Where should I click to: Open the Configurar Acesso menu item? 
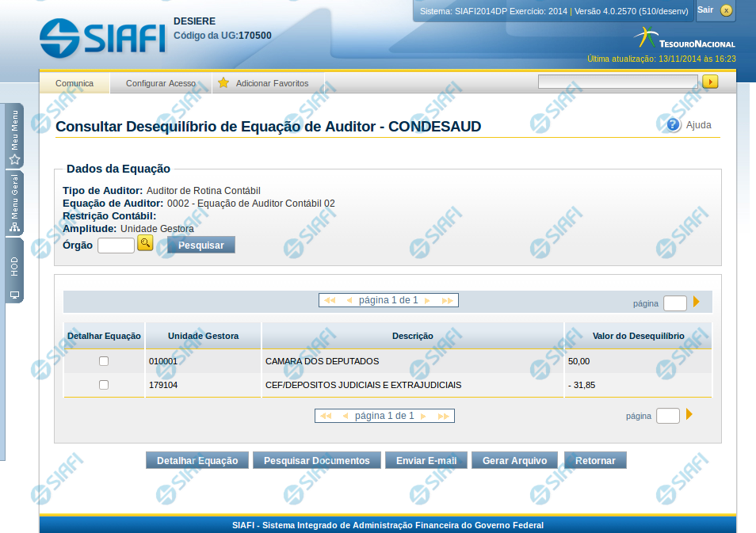[161, 83]
